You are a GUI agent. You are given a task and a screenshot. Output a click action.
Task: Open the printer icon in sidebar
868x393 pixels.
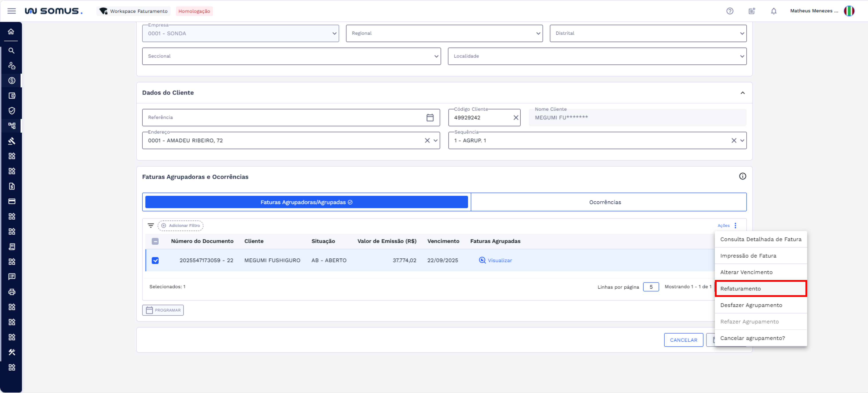point(12,292)
